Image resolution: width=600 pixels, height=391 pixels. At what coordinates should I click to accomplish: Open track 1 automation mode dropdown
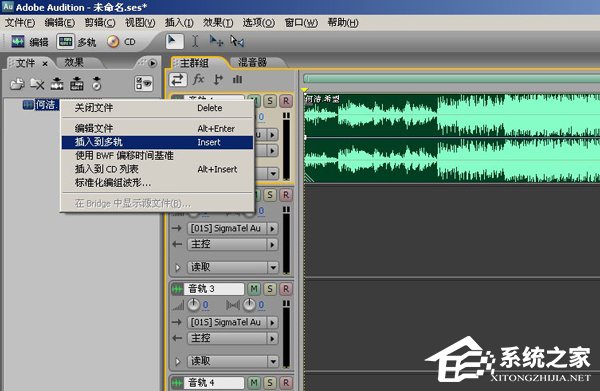pos(273,173)
